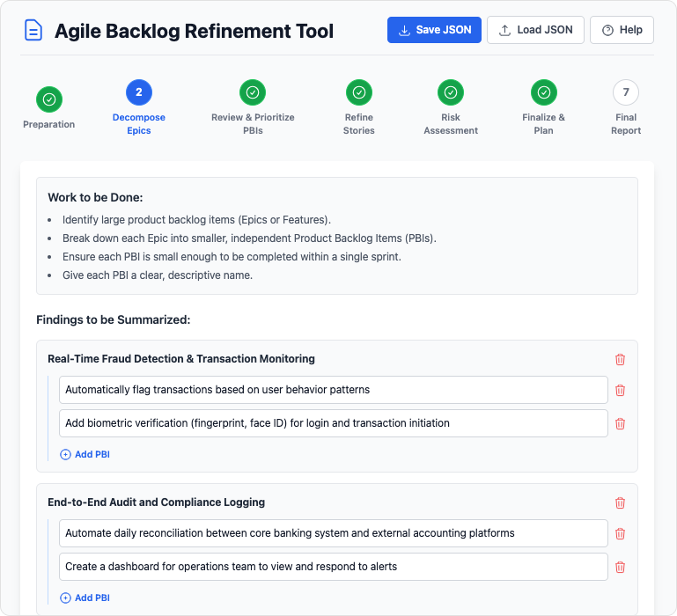Add PBI under Audit and Compliance Logging epic
Image resolution: width=677 pixels, height=616 pixels.
(x=85, y=598)
